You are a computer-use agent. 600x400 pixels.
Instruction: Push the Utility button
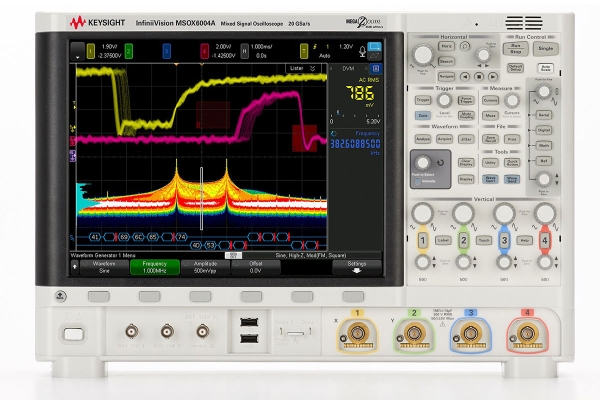coord(490,163)
